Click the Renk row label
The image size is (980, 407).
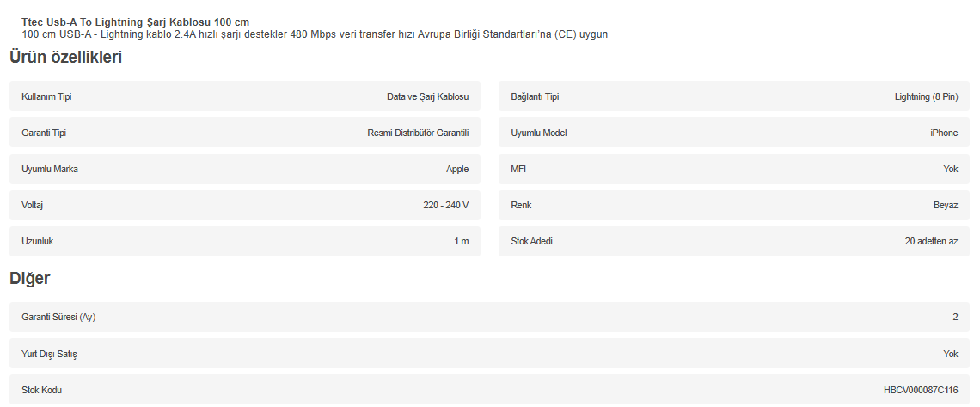(521, 205)
